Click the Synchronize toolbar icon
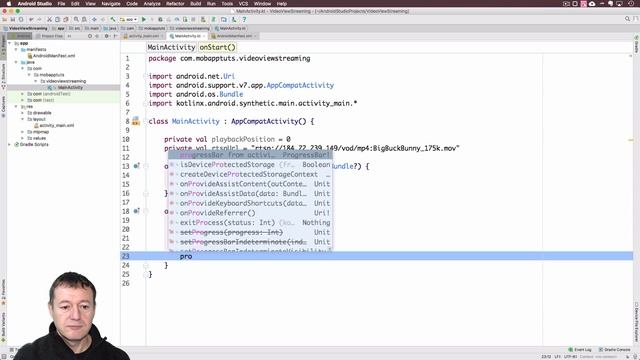Viewport: 640px width, 360px height. coord(21,20)
